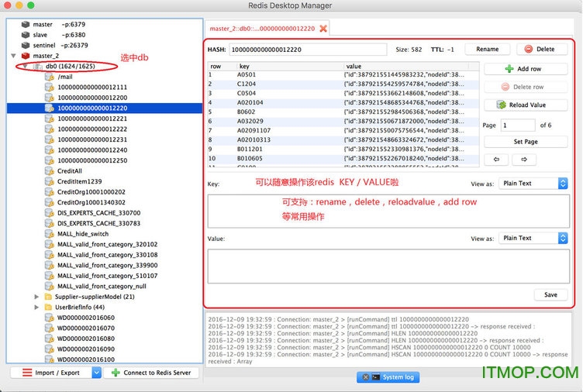
Task: Click the red master_2 server icon
Action: (26, 56)
